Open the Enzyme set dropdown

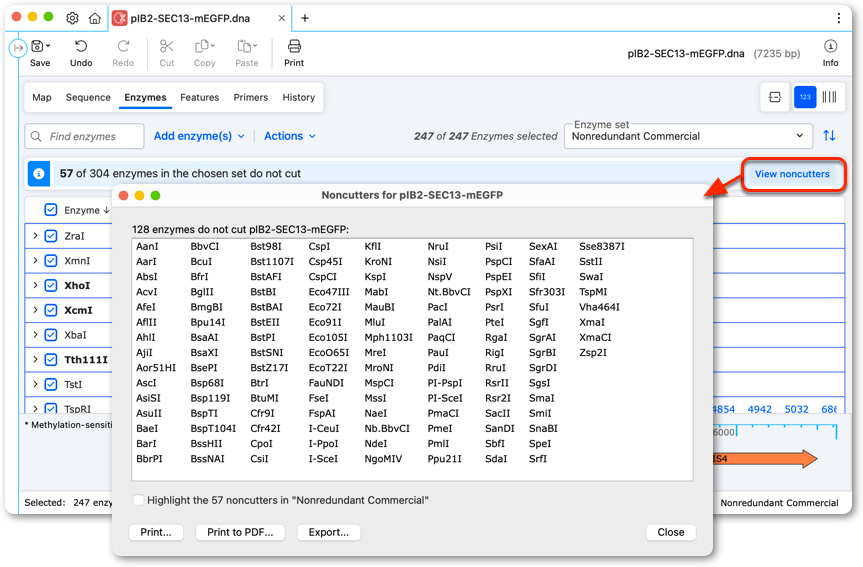point(688,136)
